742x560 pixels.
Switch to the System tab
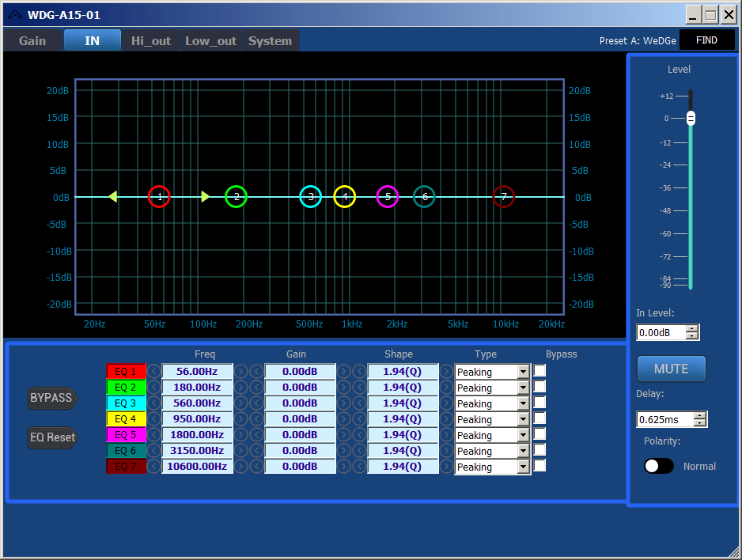pyautogui.click(x=271, y=40)
